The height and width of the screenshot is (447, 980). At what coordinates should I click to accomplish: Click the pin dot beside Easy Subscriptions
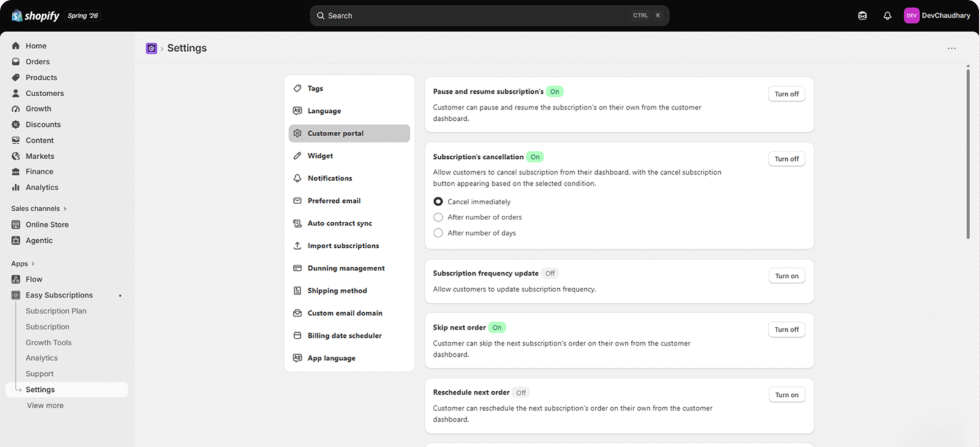[120, 296]
